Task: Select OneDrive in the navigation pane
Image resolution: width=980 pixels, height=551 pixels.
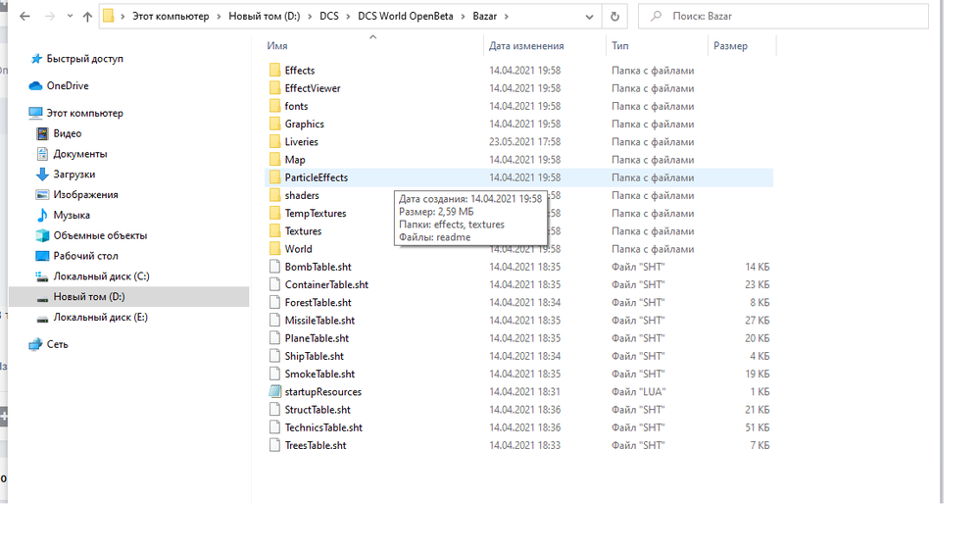Action: click(68, 85)
